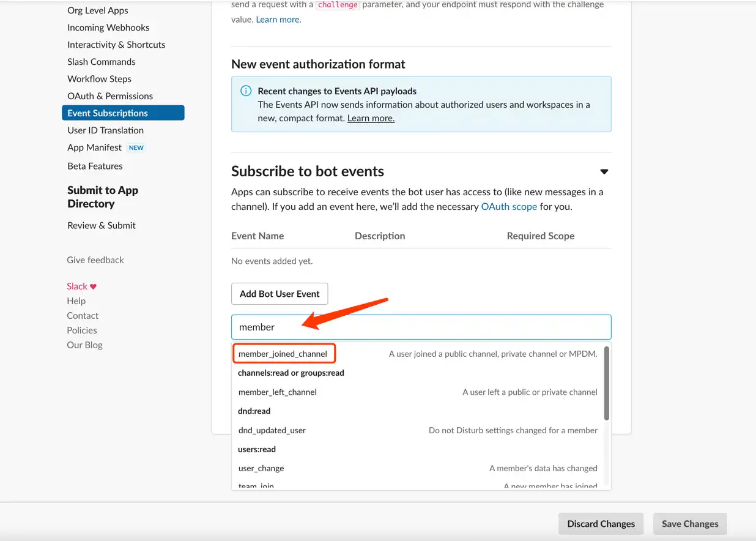Screen dimensions: 756x541
Task: Focus the event search field containing member
Action: 421,327
